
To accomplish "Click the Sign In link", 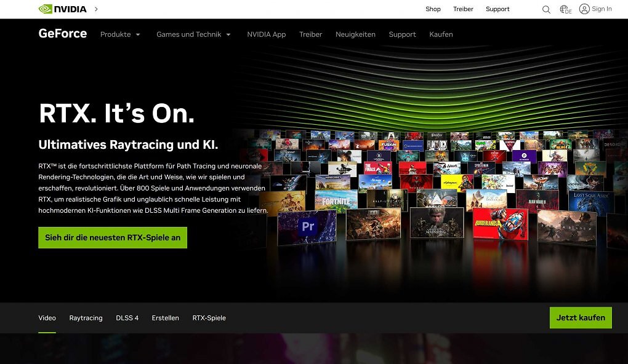I will click(x=602, y=9).
